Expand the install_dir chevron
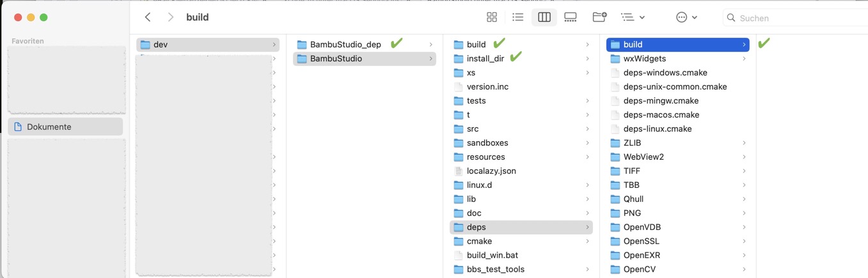This screenshot has width=868, height=278. tap(588, 59)
